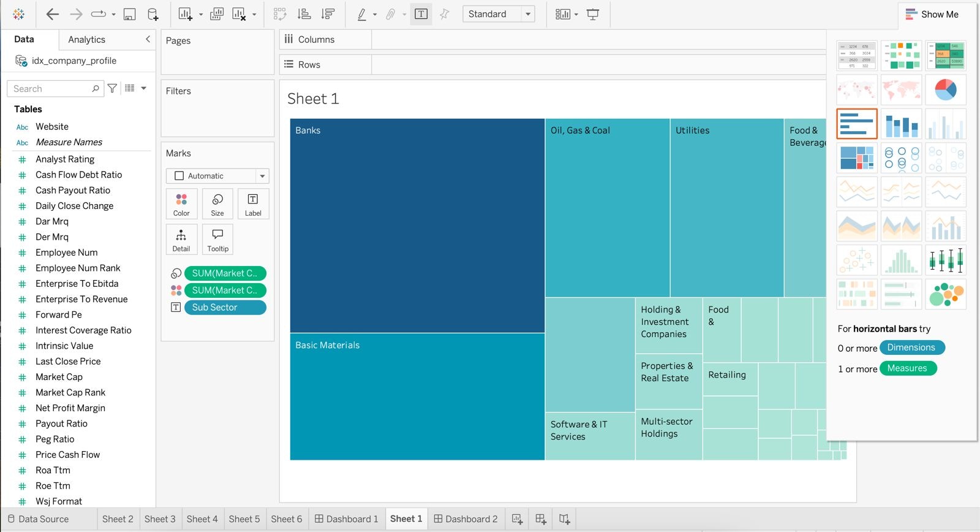The width and height of the screenshot is (980, 532).
Task: Open the Dashboard 1 tab
Action: click(347, 519)
